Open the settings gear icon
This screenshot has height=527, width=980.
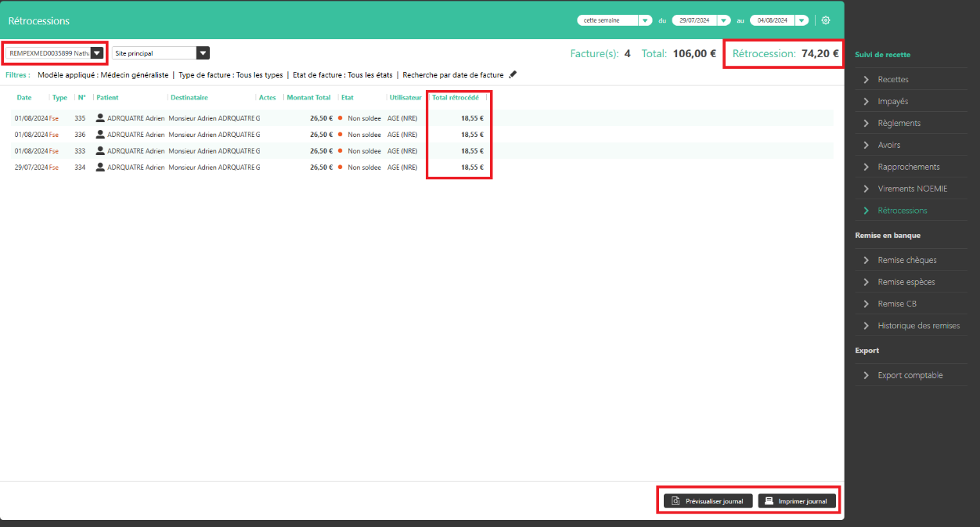click(825, 20)
